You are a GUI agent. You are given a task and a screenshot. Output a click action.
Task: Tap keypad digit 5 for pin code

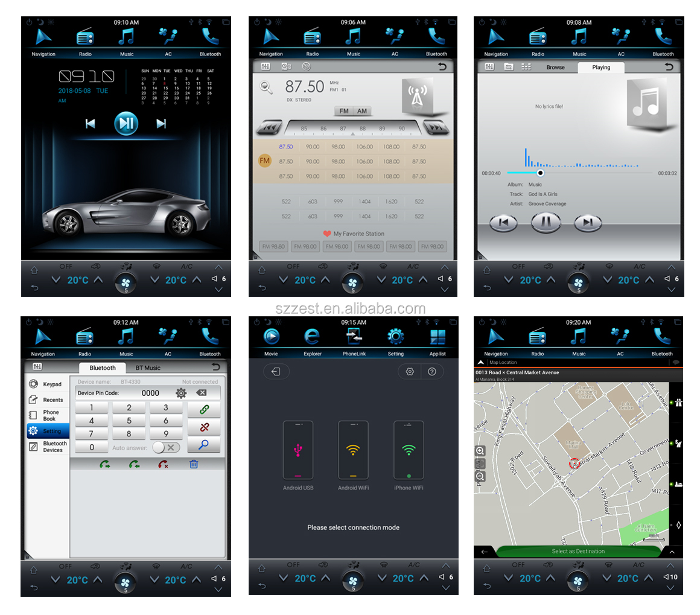coord(129,420)
